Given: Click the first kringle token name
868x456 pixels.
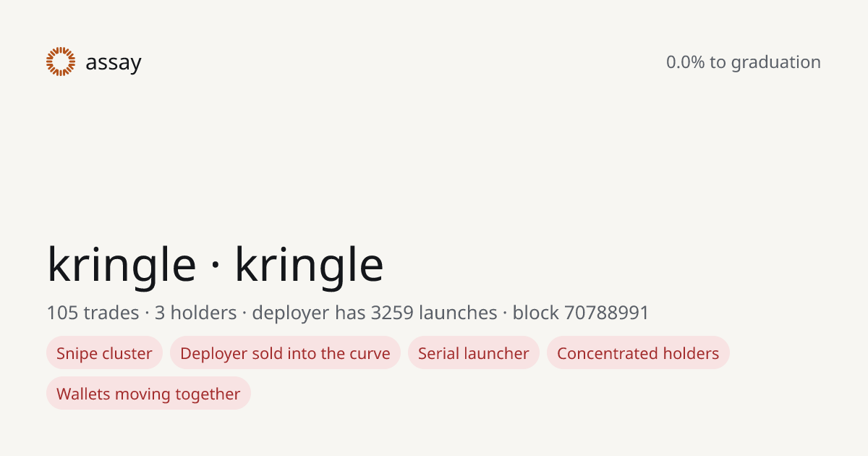Looking at the screenshot, I should point(122,265).
